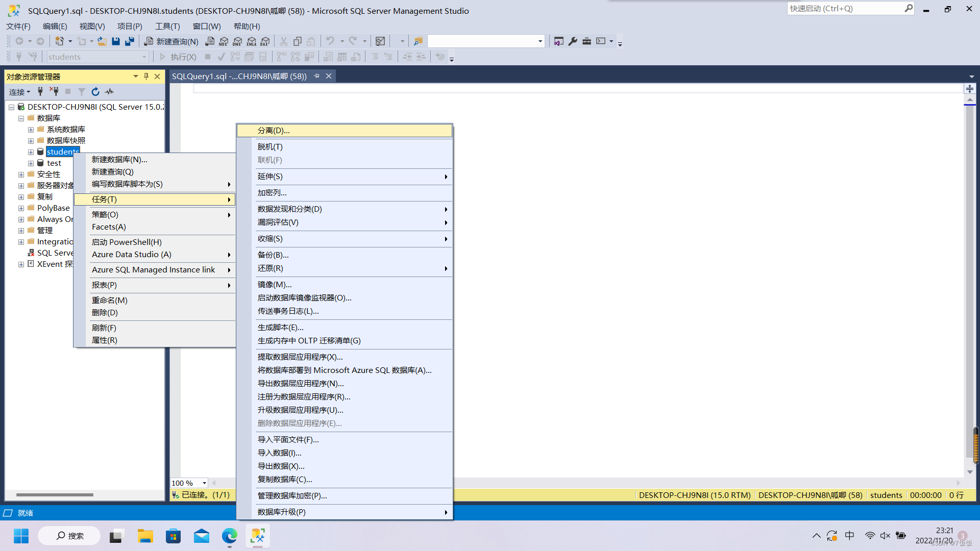Screen dimensions: 980x551
Task: Click the Save All toolbar icon
Action: click(130, 41)
